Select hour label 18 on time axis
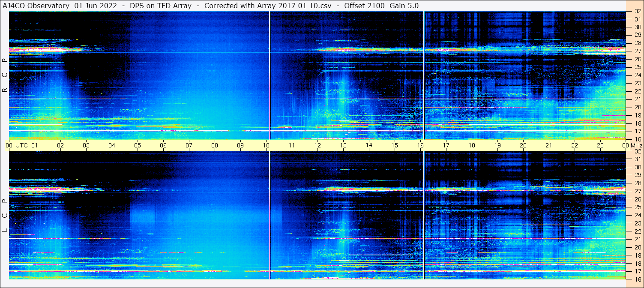Screen dimensions: 644x288 point(472,145)
